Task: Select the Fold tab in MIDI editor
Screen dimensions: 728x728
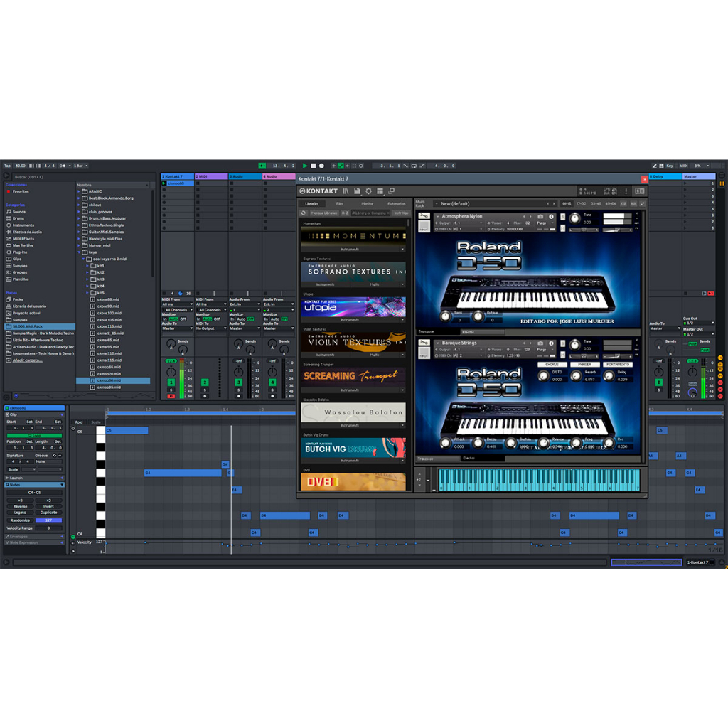Action: pyautogui.click(x=79, y=422)
